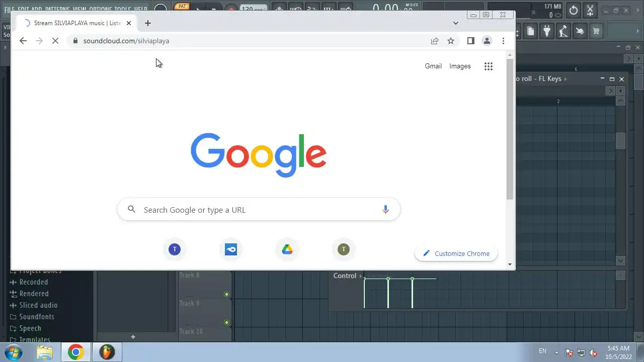Click piano roll vertical scrollbar thumb
Viewport: 644px width, 362px height.
point(620,141)
